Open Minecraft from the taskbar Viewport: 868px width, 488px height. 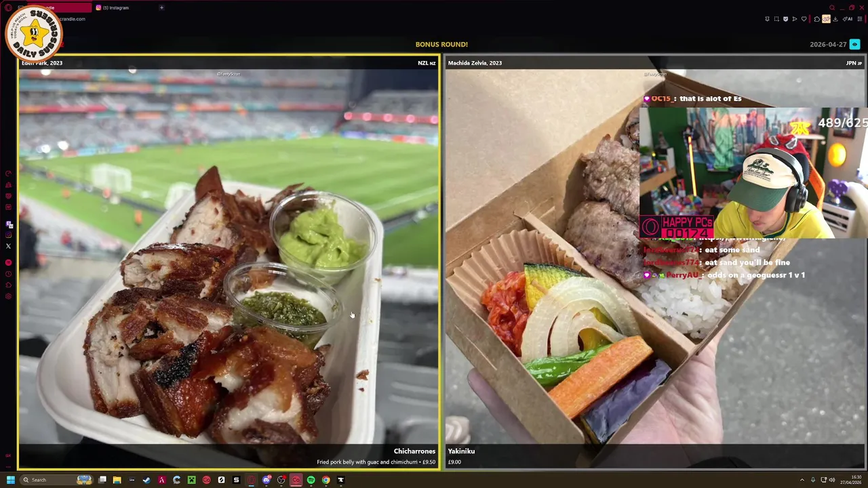click(191, 480)
